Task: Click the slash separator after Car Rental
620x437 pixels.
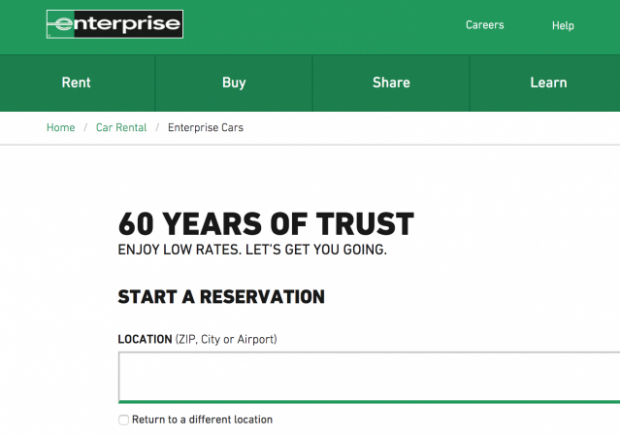Action: click(157, 128)
